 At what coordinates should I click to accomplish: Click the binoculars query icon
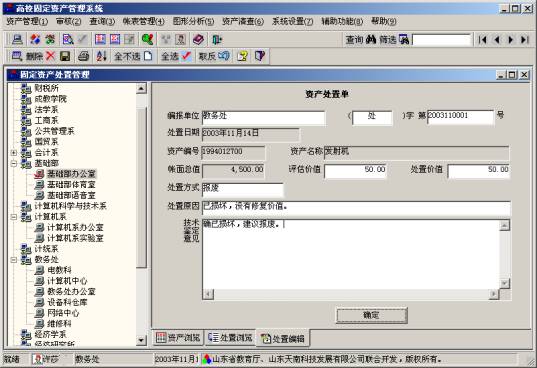click(x=371, y=40)
